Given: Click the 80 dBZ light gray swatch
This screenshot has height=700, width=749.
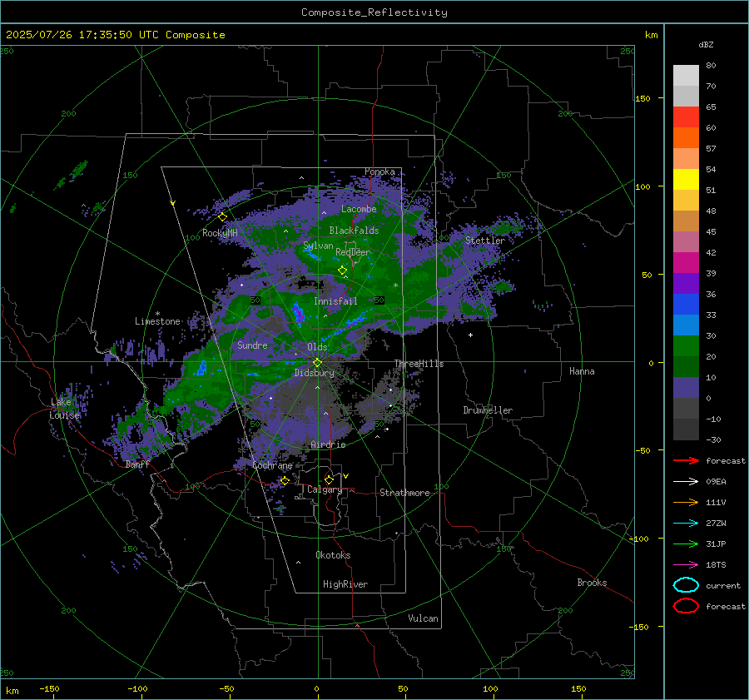Looking at the screenshot, I should (686, 76).
